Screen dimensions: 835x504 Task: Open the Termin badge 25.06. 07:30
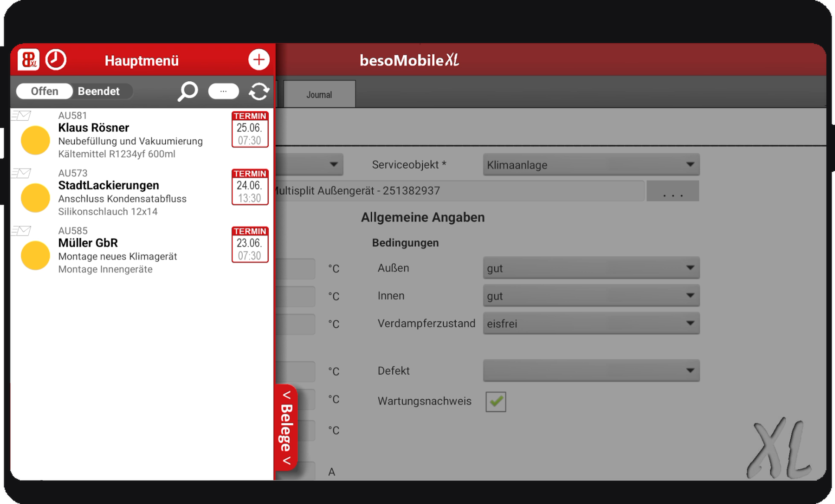(250, 129)
